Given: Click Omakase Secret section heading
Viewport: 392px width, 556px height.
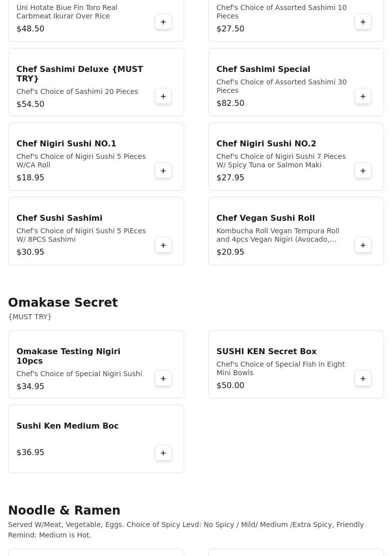Looking at the screenshot, I should coord(63,303).
